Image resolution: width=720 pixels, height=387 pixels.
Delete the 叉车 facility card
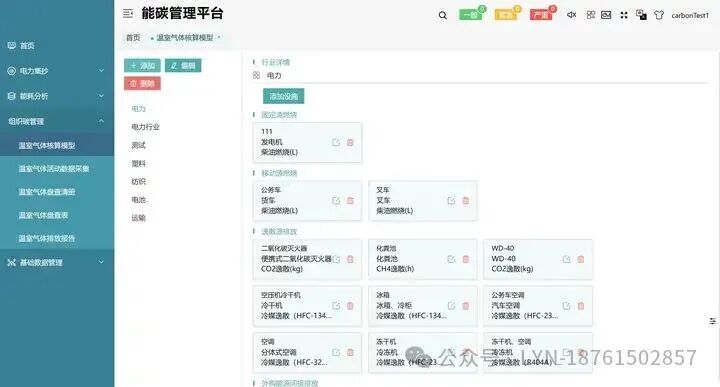(466, 201)
